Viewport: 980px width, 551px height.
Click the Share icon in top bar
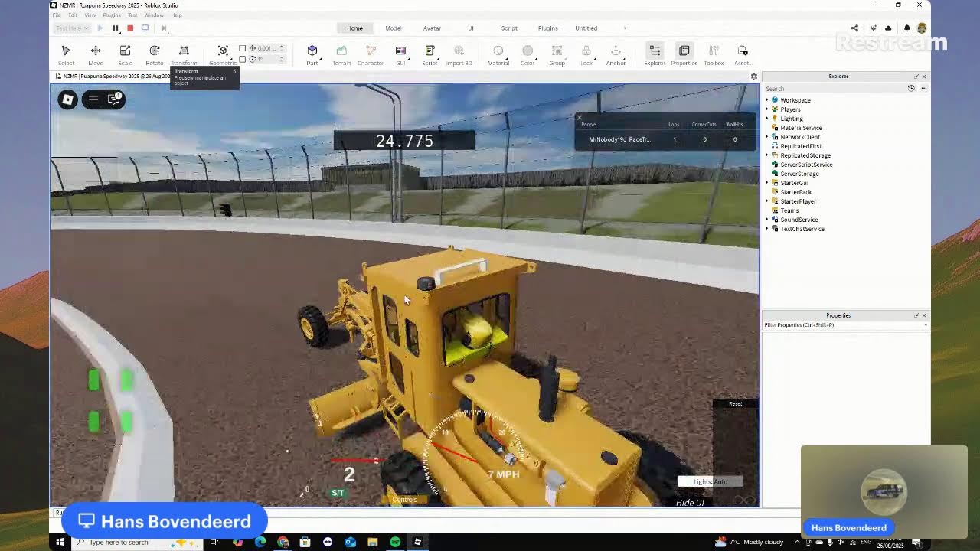pos(854,28)
